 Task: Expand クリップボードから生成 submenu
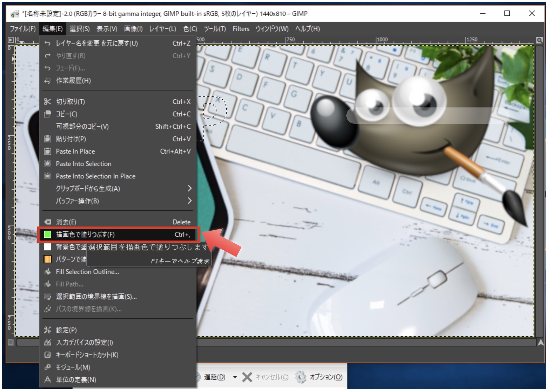tap(190, 188)
